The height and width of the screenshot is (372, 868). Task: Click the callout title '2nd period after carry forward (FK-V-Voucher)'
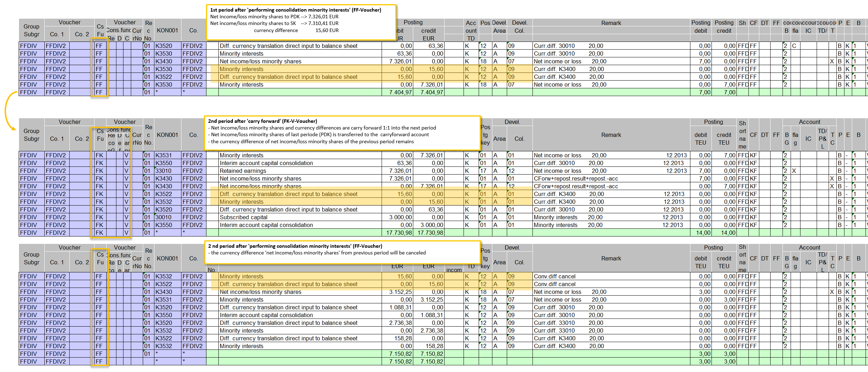click(x=262, y=121)
